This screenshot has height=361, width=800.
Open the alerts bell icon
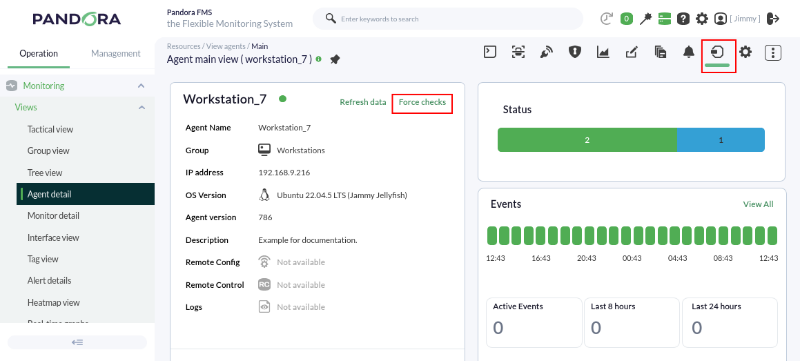[689, 52]
